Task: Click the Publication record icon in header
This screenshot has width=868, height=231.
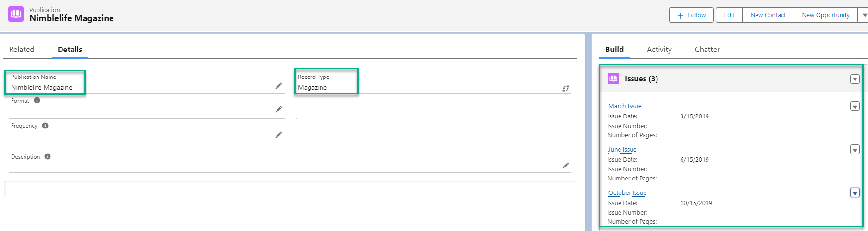Action: click(16, 14)
